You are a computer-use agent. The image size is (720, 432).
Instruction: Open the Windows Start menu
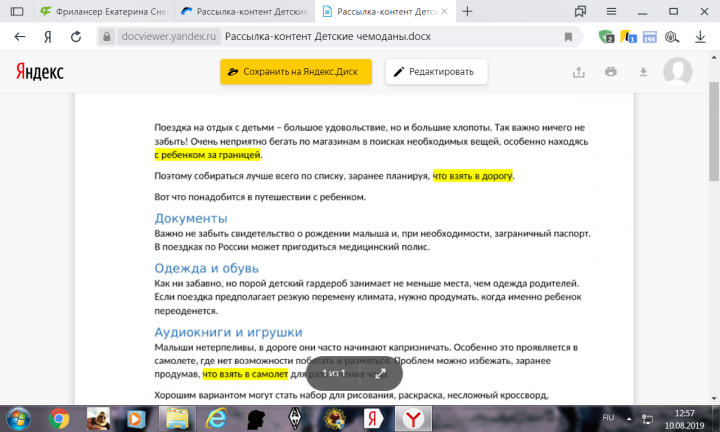pos(18,419)
